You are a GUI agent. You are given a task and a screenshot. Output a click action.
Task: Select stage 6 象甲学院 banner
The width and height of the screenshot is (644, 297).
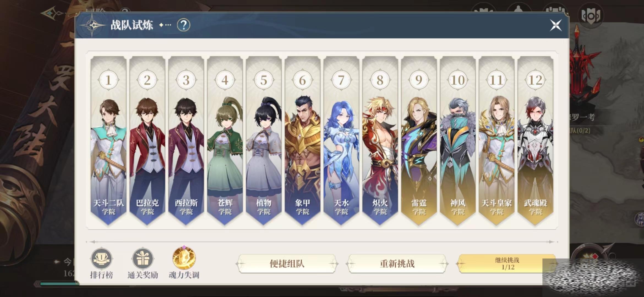(x=302, y=141)
